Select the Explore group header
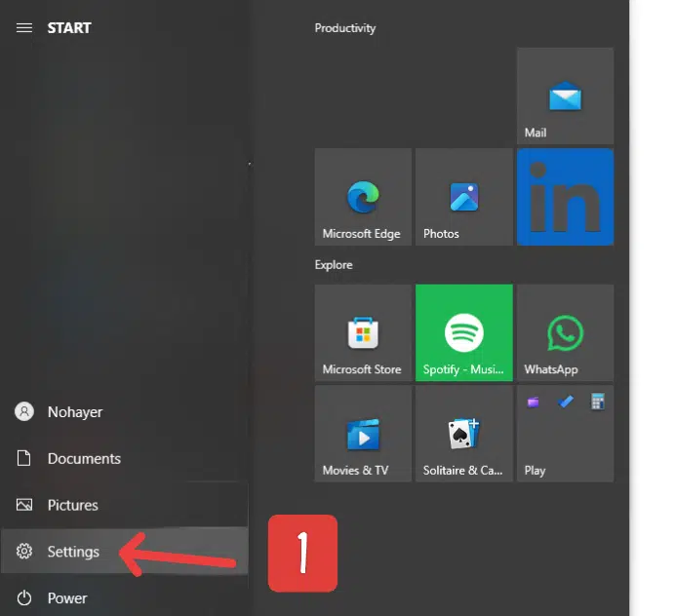Viewport: 675px width, 616px height. click(x=334, y=265)
